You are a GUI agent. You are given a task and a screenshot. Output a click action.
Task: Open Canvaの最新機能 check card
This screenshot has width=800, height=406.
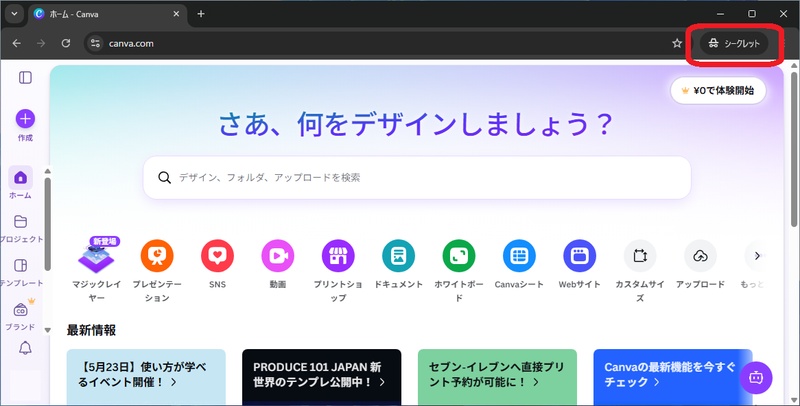[673, 376]
